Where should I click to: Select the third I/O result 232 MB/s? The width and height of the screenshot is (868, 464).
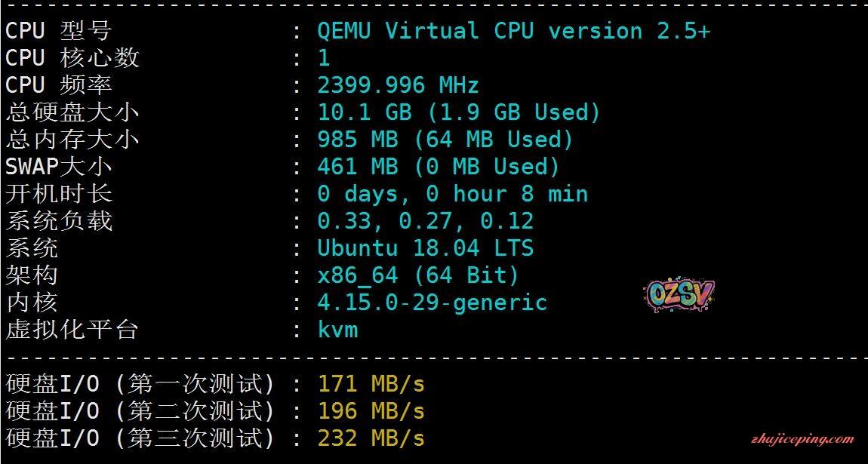[371, 438]
